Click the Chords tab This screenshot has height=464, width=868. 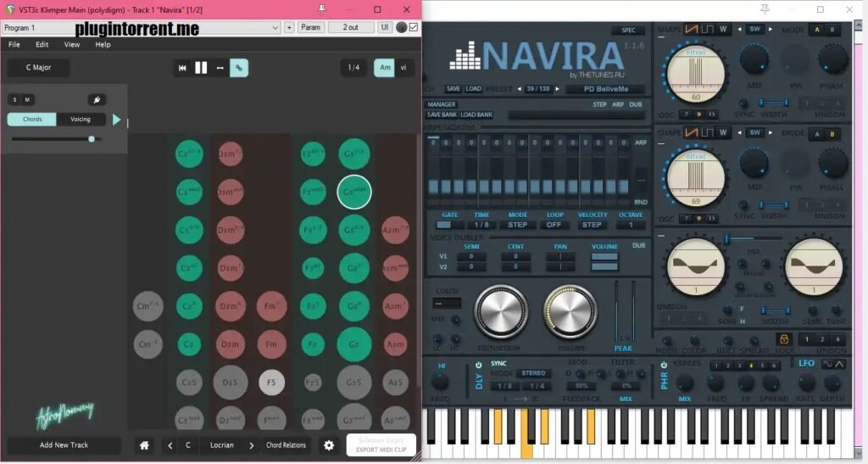coord(32,119)
